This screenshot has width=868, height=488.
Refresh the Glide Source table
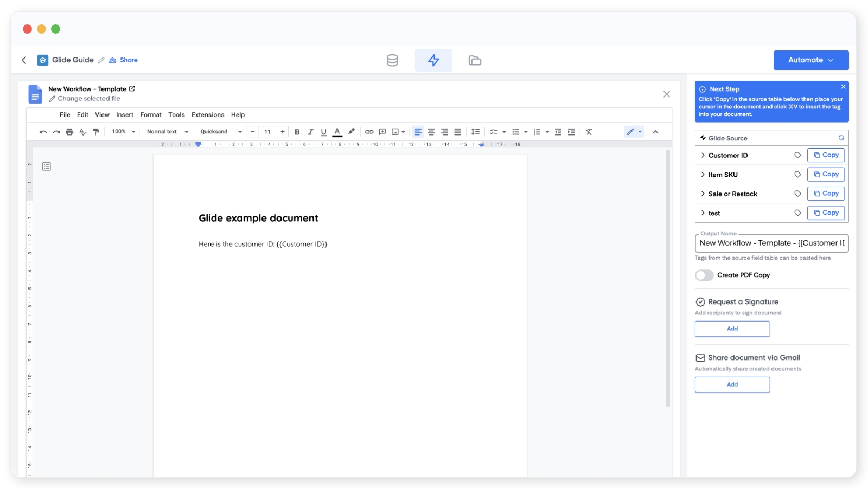tap(841, 138)
